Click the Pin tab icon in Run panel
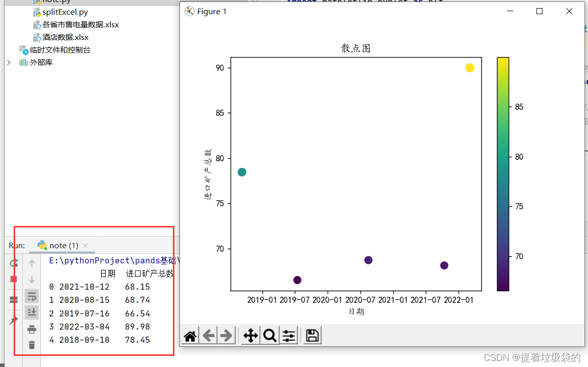The height and width of the screenshot is (367, 588). click(14, 320)
